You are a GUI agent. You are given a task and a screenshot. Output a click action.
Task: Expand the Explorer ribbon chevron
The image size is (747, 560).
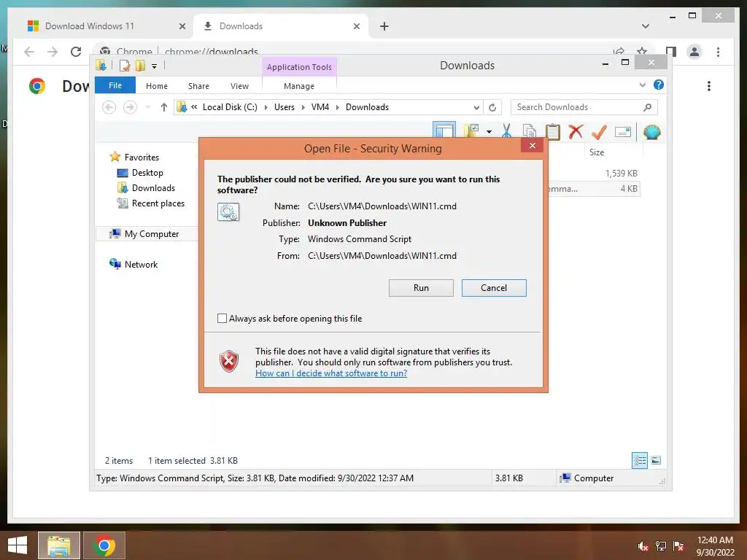pos(642,85)
